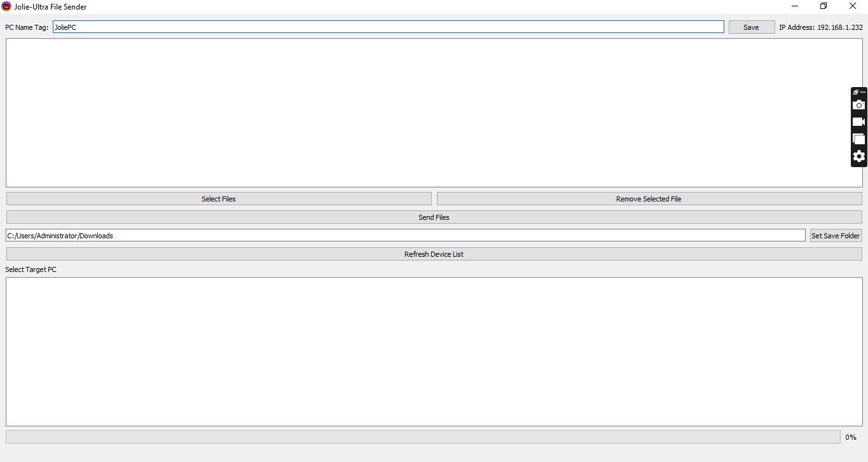Click the capture overlay logo icon

855,92
